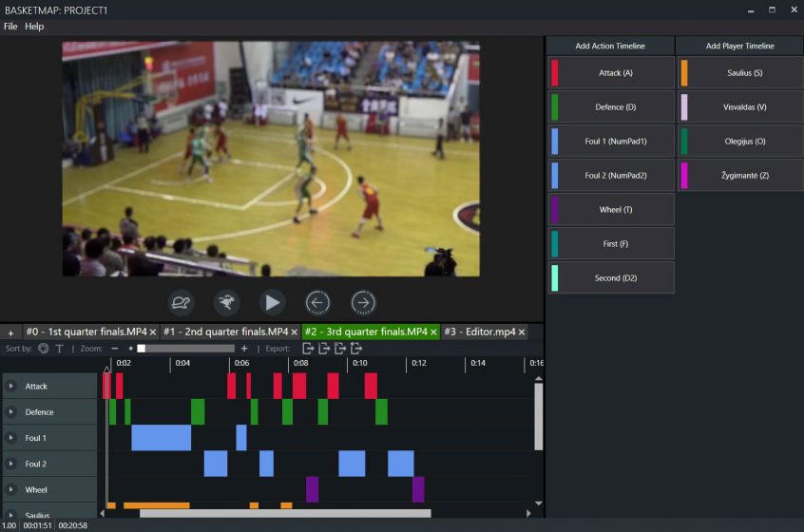
Task: Click the rabbit speed-up playback icon
Action: coord(227,303)
